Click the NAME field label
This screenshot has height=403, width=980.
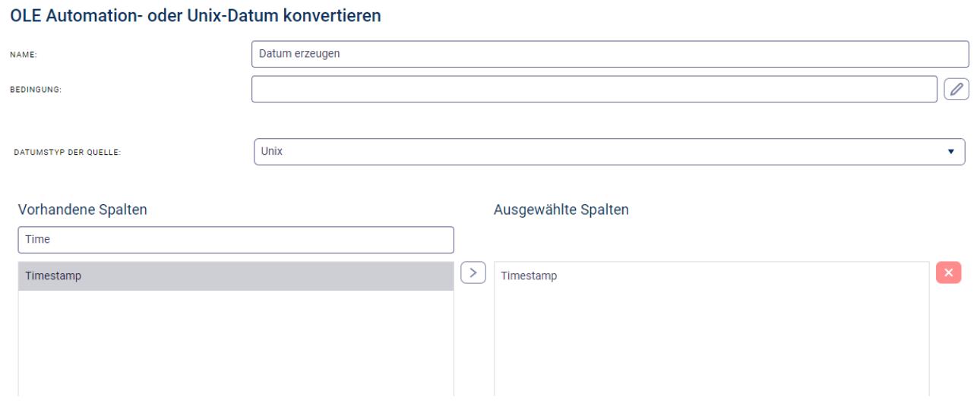pyautogui.click(x=23, y=55)
